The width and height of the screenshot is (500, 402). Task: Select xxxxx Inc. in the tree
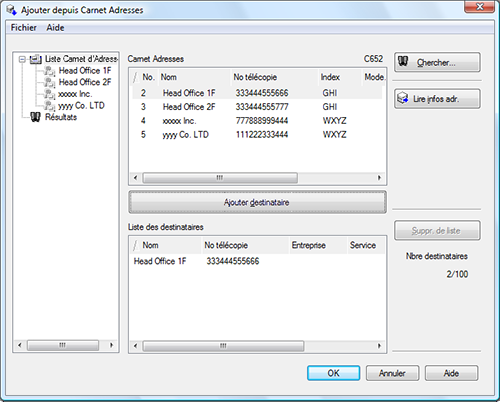[75, 94]
